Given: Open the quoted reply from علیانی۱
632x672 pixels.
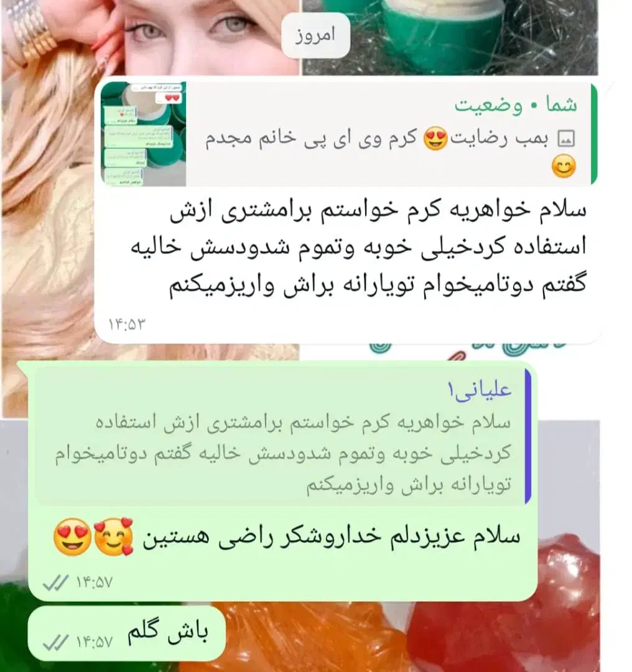Looking at the screenshot, I should (x=283, y=437).
